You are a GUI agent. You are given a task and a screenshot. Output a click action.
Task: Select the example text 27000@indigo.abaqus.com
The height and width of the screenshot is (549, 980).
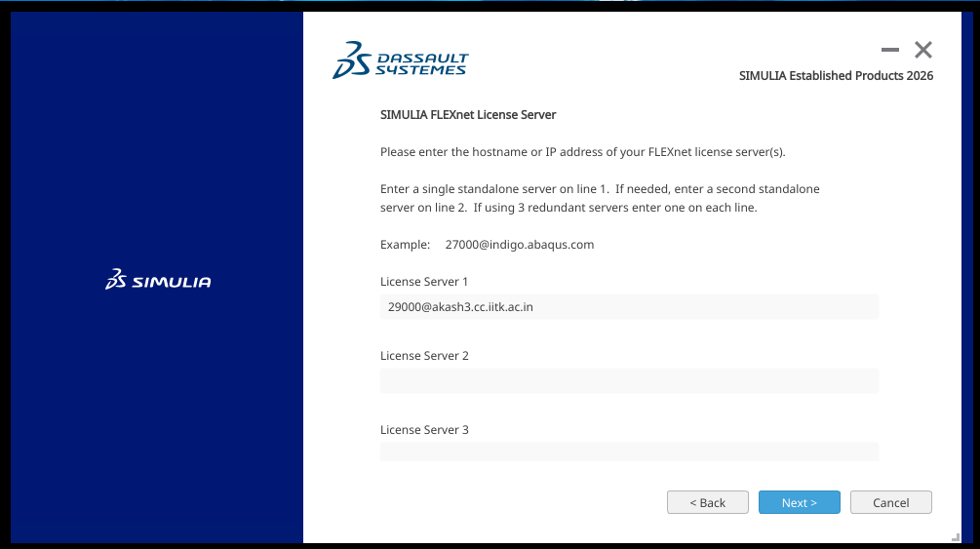pos(520,245)
